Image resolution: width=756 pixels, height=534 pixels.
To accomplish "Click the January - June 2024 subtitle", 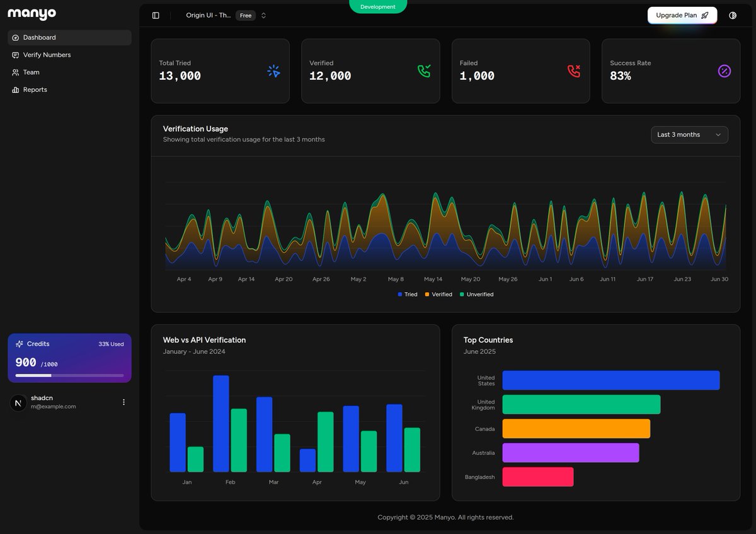I will [x=194, y=351].
